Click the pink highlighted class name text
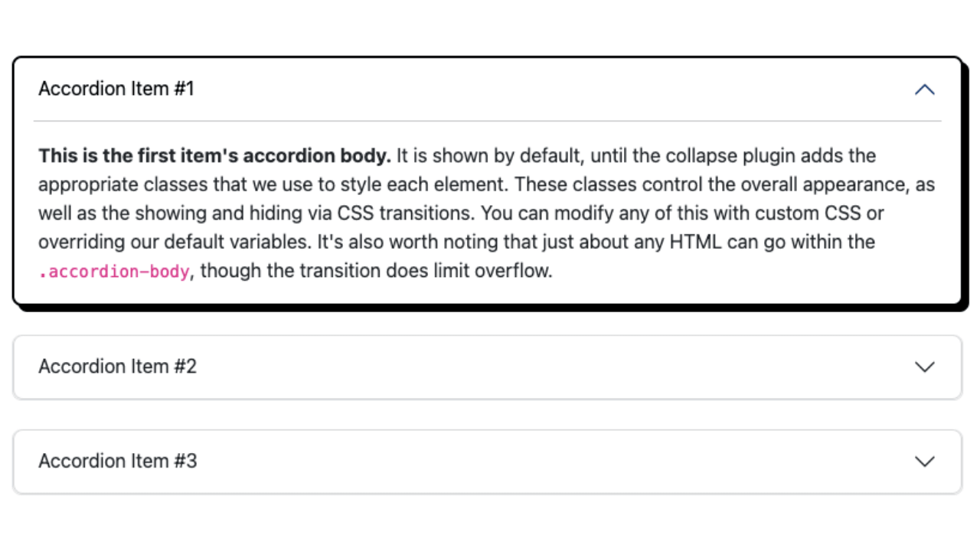Screen dimensions: 980x551 [115, 271]
